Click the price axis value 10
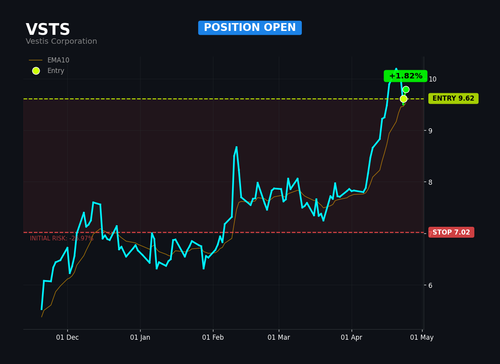This screenshot has height=364, width=500. click(432, 79)
